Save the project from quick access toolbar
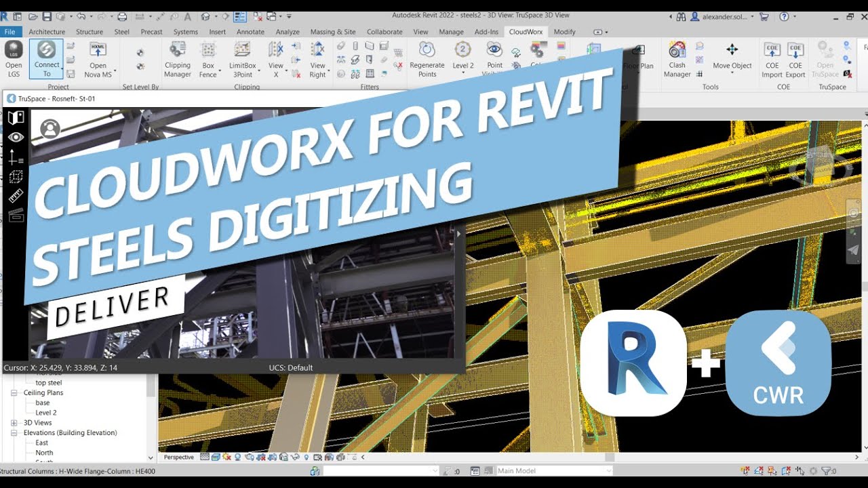The height and width of the screenshot is (488, 868). point(47,16)
